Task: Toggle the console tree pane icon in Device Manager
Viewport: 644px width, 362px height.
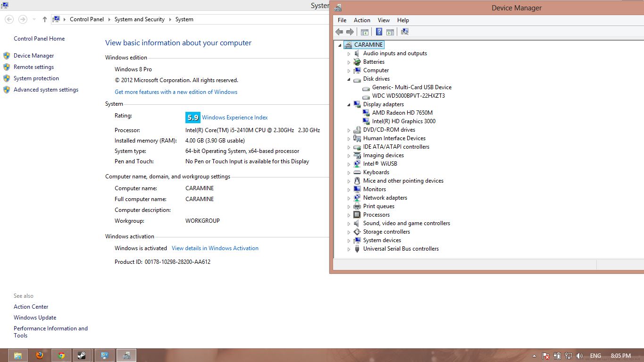Action: pos(365,32)
